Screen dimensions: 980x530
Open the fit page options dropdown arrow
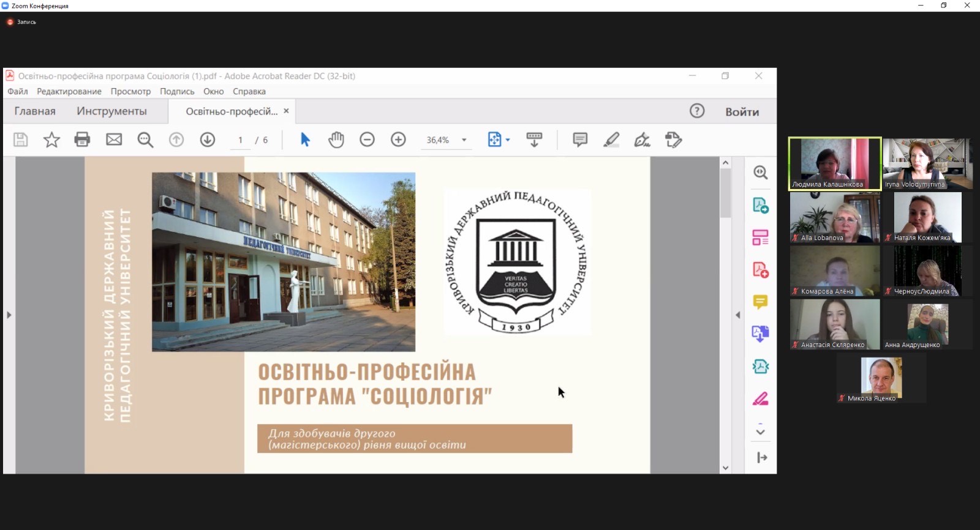(508, 140)
